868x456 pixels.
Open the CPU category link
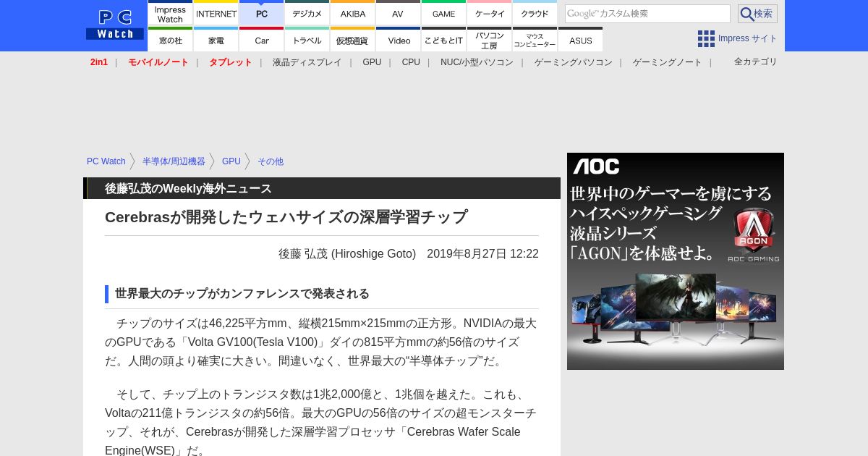[x=411, y=62]
